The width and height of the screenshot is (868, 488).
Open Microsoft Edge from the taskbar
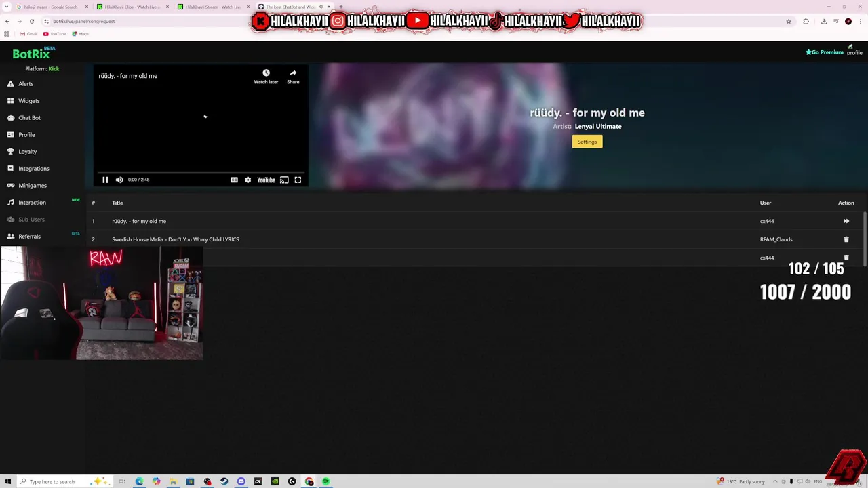click(x=139, y=481)
